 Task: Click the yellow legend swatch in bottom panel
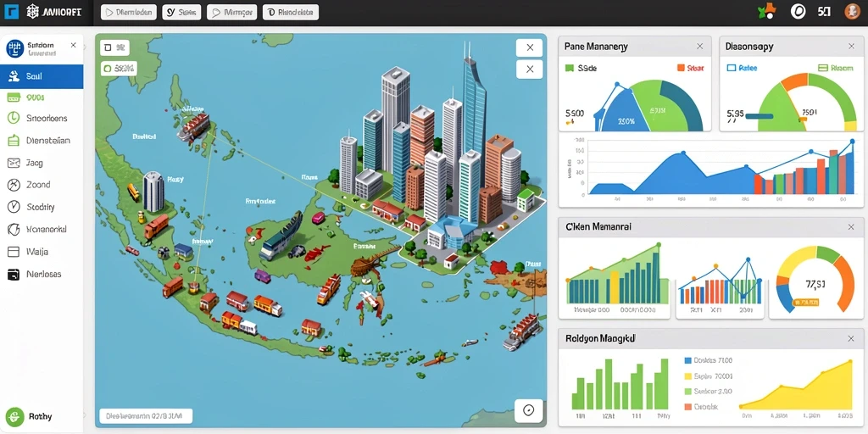point(688,376)
